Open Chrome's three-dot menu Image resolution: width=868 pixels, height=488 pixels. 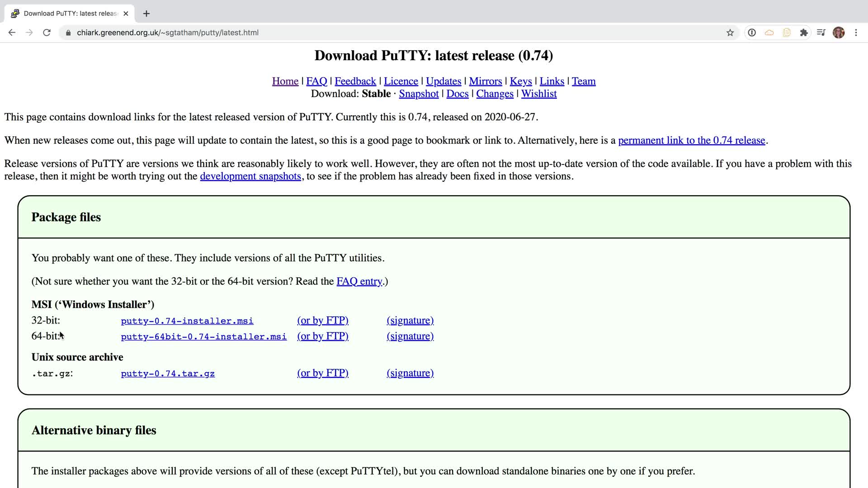click(856, 33)
